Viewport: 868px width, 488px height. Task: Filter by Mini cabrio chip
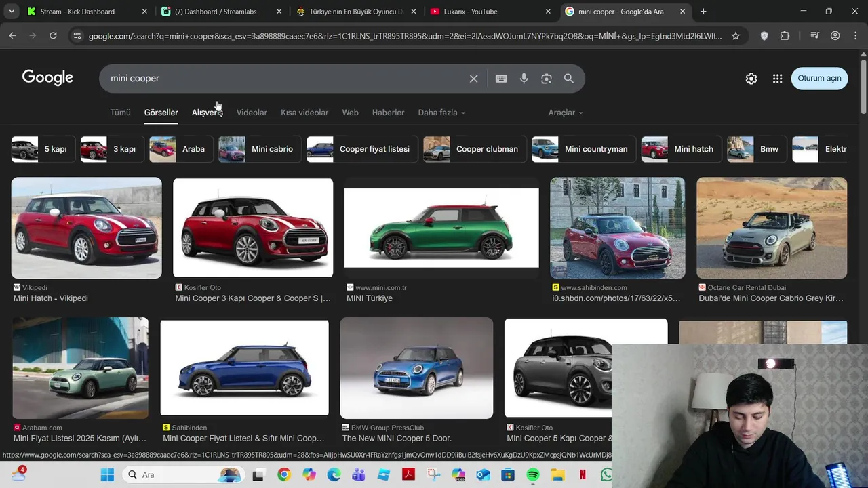coord(260,149)
